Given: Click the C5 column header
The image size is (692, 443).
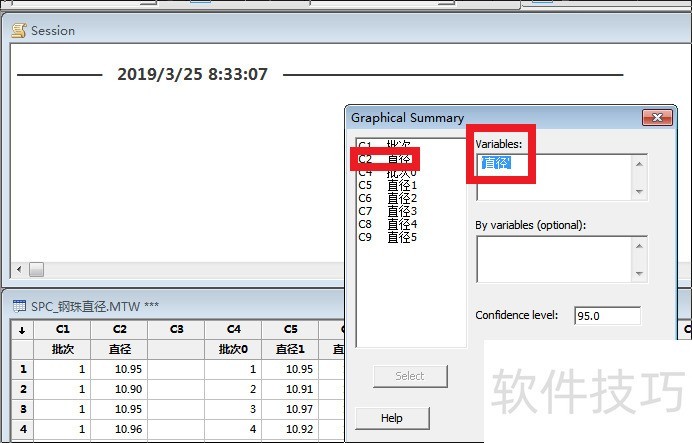Looking at the screenshot, I should [290, 330].
